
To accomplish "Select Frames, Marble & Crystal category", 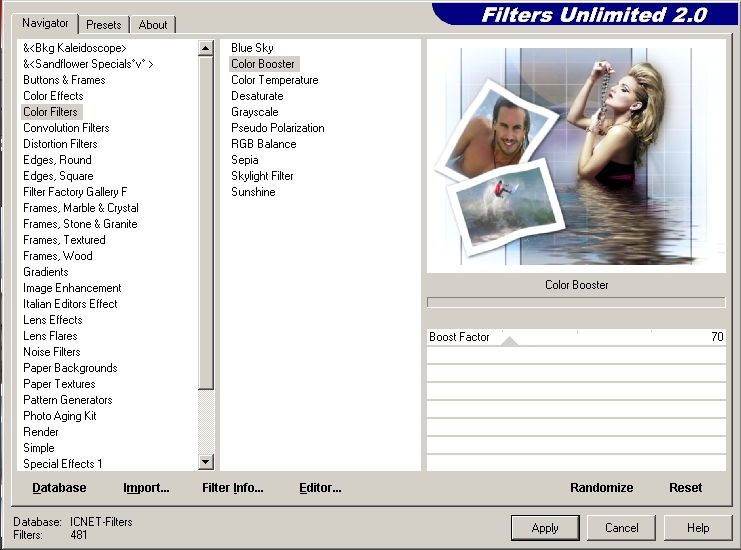I will click(81, 208).
